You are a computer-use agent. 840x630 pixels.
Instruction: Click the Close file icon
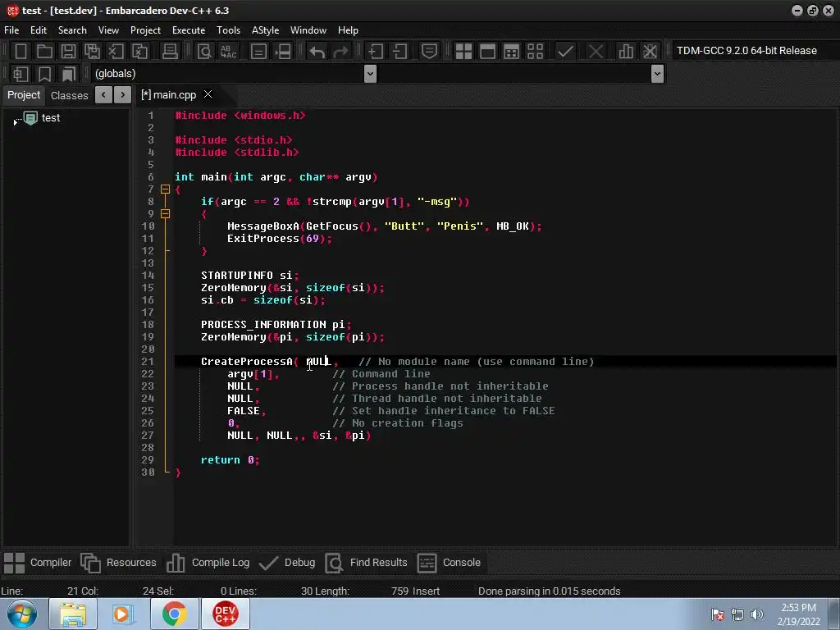click(116, 51)
